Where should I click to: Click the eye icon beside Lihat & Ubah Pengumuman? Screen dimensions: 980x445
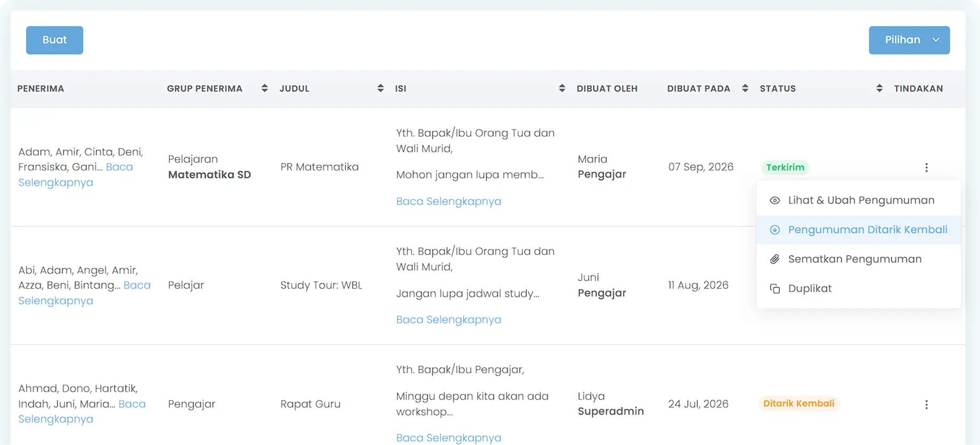pos(775,200)
